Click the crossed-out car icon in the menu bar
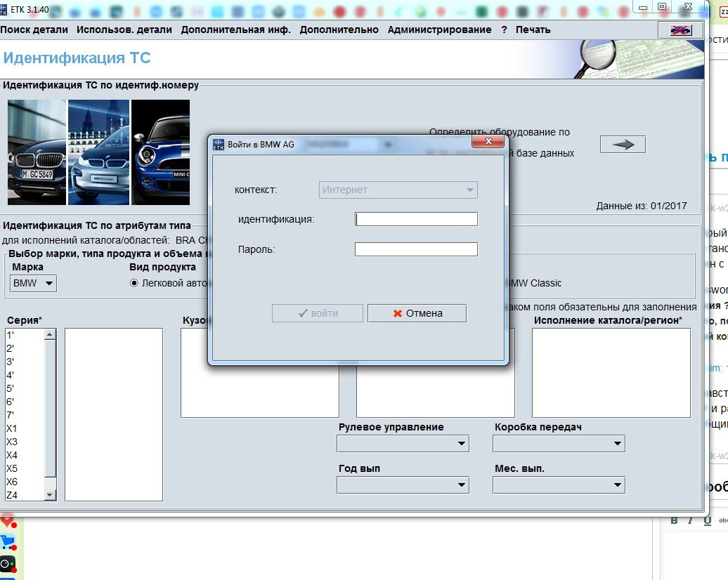Viewport: 728px width, 580px height. (x=681, y=30)
